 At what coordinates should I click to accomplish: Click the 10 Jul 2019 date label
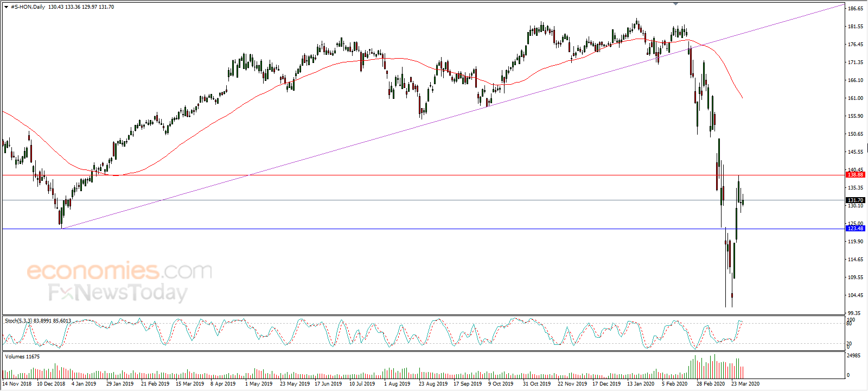pyautogui.click(x=362, y=384)
